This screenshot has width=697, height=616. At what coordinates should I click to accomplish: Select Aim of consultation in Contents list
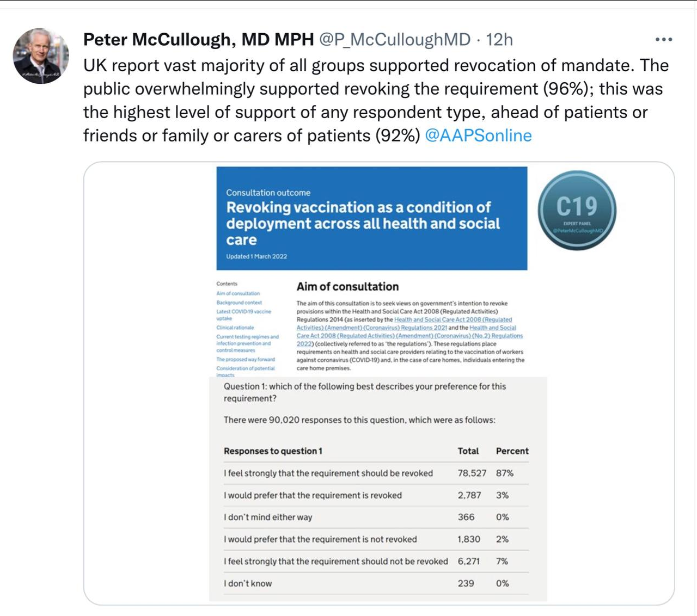[x=238, y=293]
